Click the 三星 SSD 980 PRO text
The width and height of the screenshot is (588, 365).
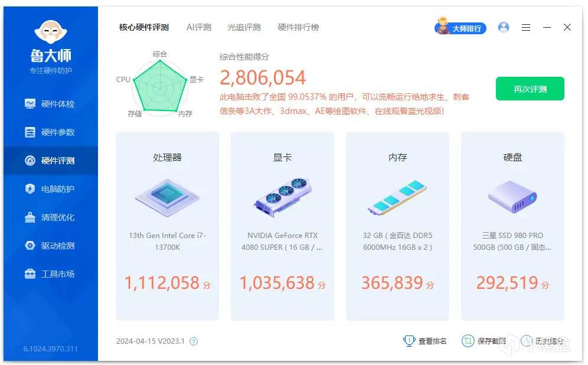tap(512, 241)
